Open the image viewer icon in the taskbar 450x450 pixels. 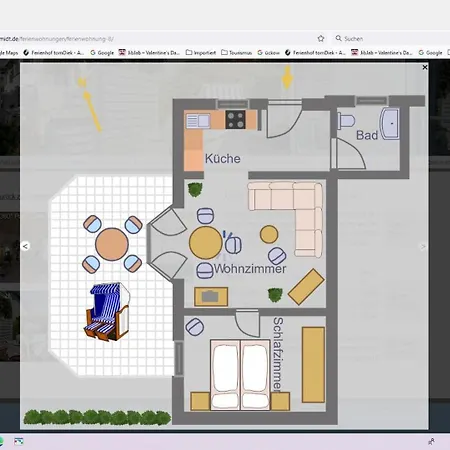pyautogui.click(x=19, y=442)
